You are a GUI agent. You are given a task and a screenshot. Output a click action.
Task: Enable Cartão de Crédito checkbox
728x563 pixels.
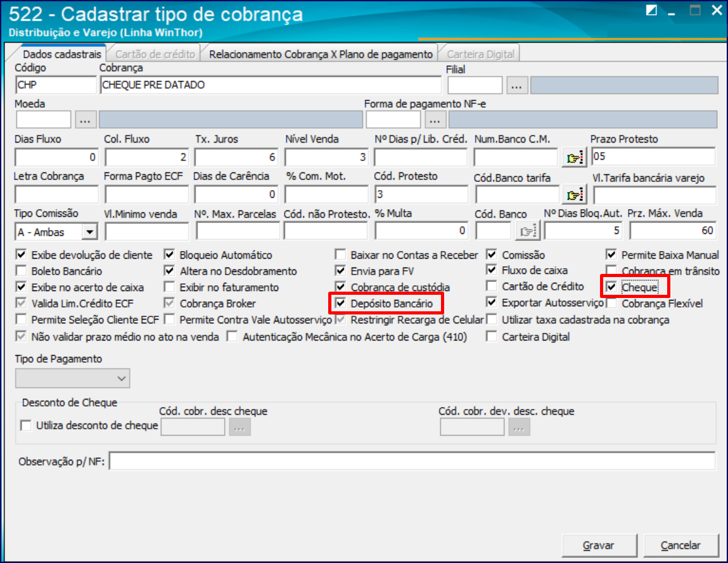(x=492, y=286)
